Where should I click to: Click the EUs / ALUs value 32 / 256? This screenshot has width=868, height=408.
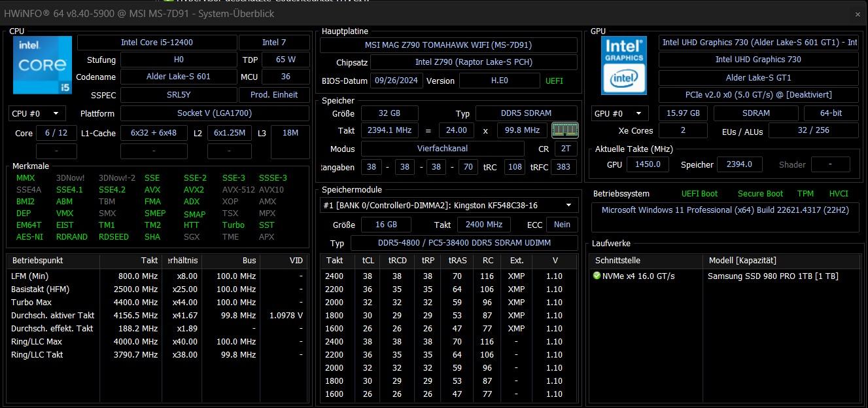814,130
